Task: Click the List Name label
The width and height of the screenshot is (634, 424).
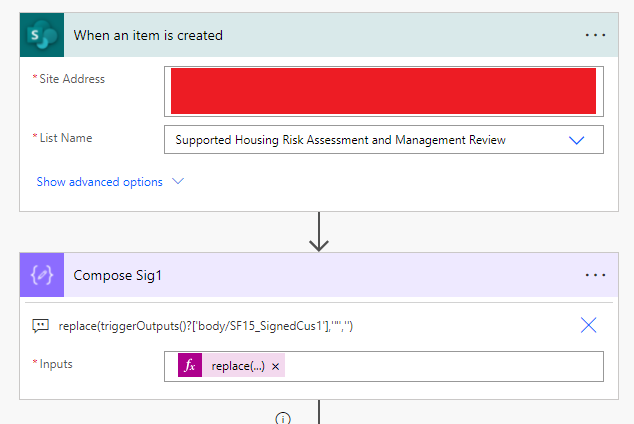Action: [x=66, y=138]
